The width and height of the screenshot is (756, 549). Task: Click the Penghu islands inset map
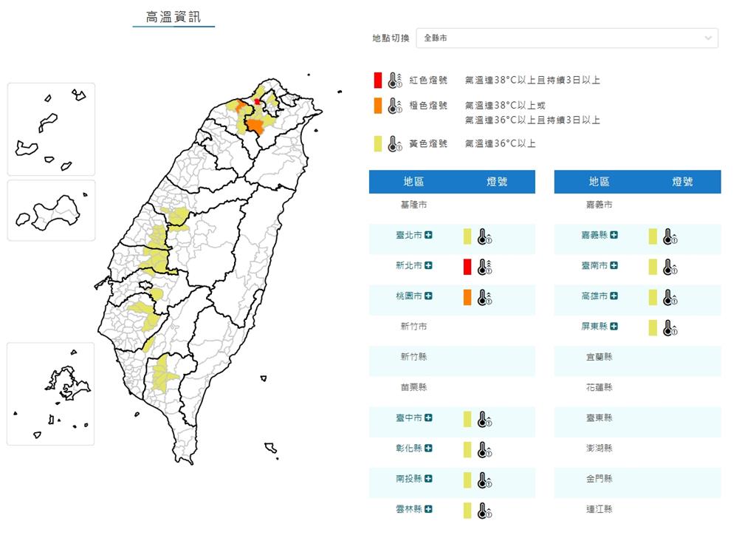(x=51, y=394)
